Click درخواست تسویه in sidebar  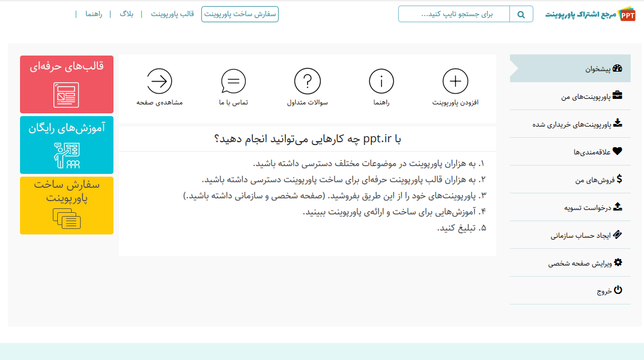[593, 208]
